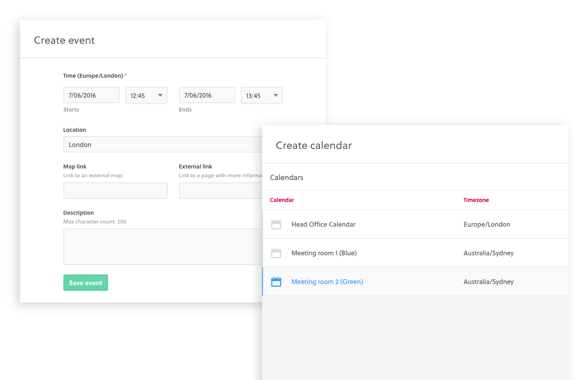Click Australia/Sydney in the Meeting room 2 row
Viewport: 588px width, 380px height.
click(488, 282)
